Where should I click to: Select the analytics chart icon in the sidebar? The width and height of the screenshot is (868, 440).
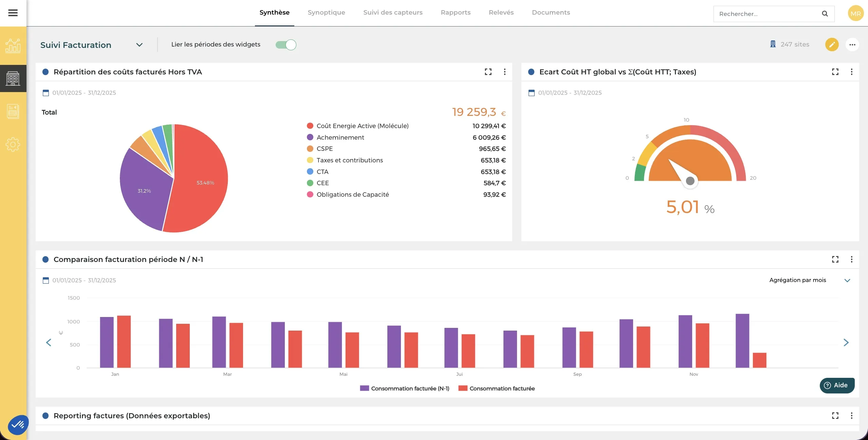click(x=13, y=45)
